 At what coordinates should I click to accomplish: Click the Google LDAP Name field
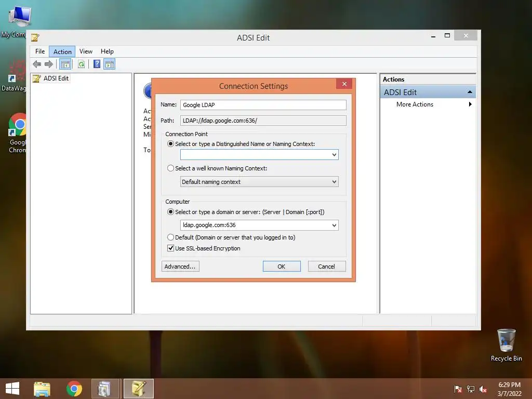263,105
